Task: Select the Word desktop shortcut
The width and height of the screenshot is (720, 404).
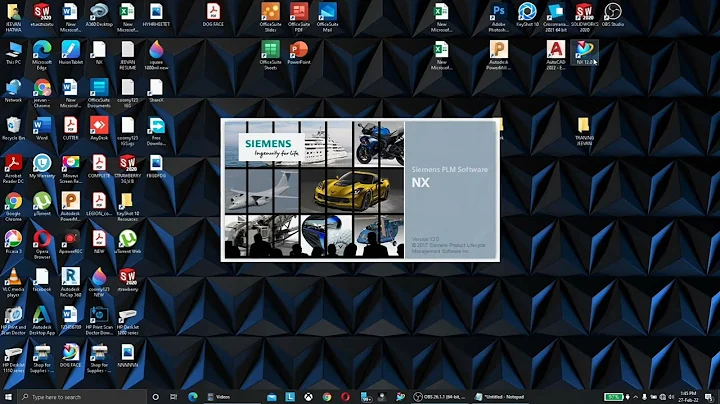Action: tap(42, 129)
